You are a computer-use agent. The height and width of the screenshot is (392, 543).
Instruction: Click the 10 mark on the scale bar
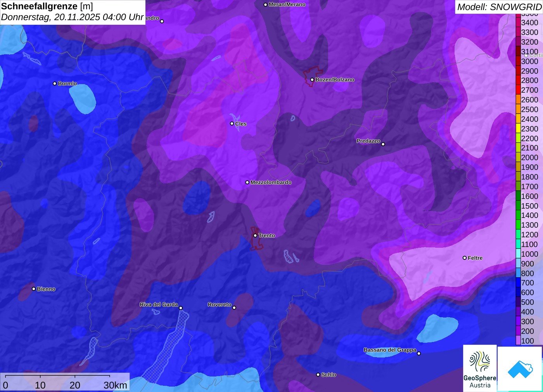40,385
